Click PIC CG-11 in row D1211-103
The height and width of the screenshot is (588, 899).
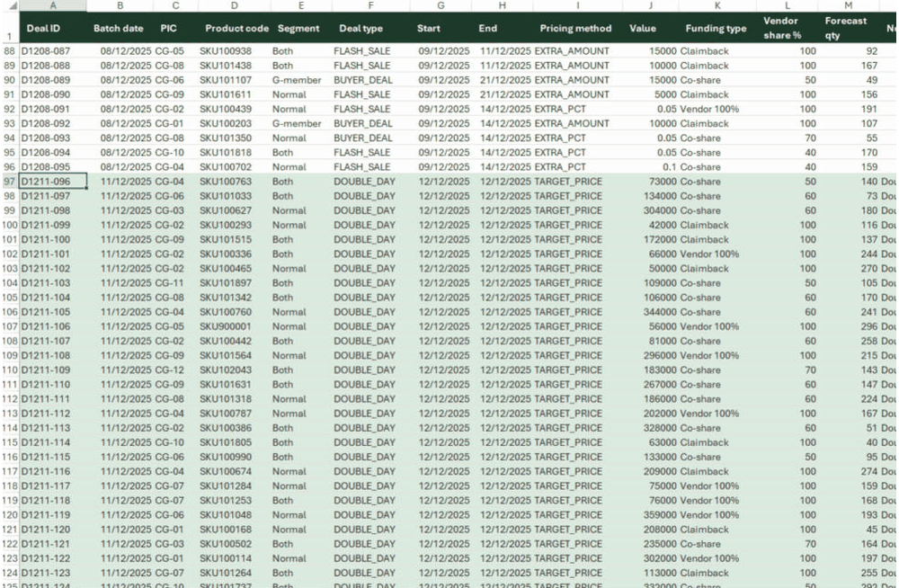pos(170,283)
